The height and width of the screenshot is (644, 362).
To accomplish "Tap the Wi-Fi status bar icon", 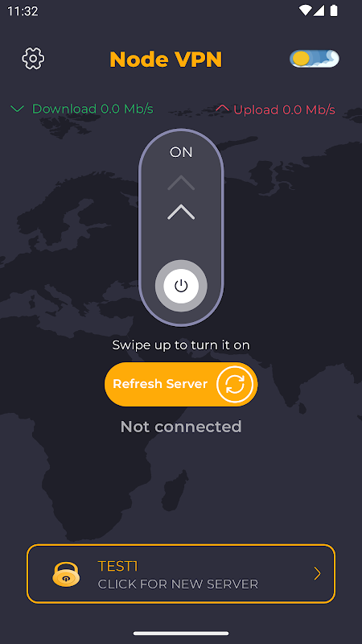I will click(305, 10).
